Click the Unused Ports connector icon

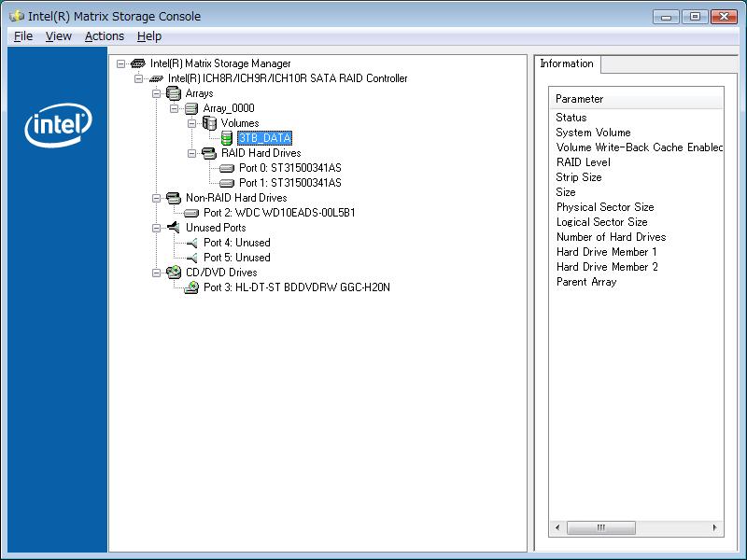point(174,228)
